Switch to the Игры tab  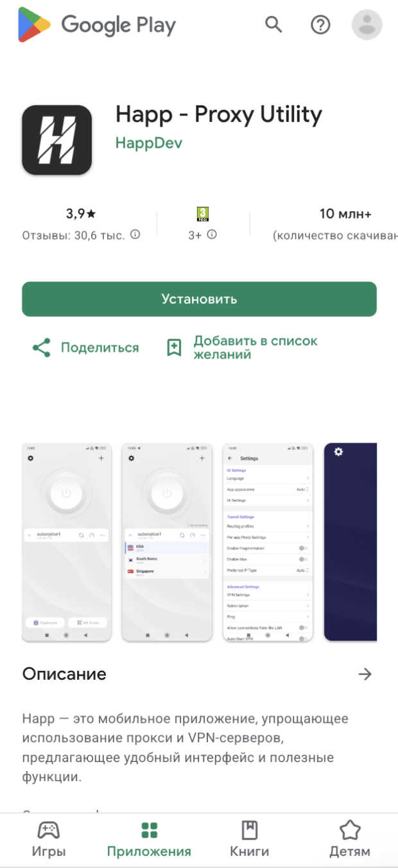click(49, 840)
